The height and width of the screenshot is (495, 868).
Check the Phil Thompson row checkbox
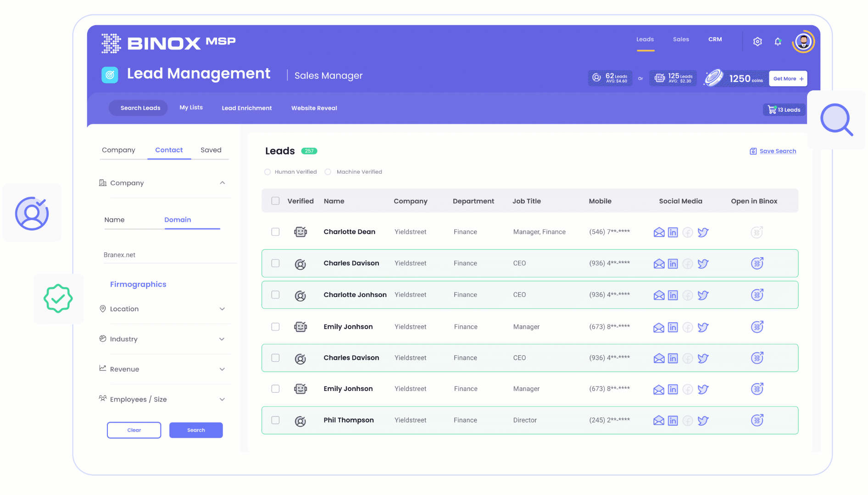275,420
